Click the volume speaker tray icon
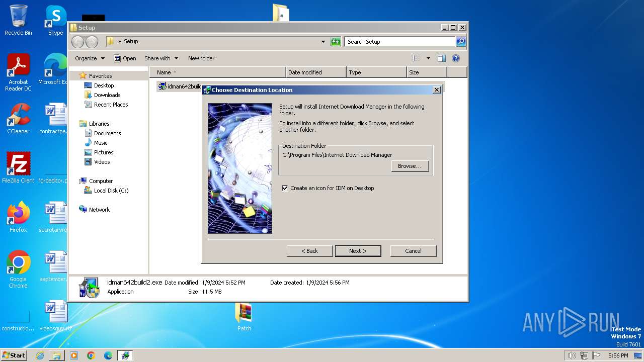644x362 pixels. pyautogui.click(x=572, y=355)
